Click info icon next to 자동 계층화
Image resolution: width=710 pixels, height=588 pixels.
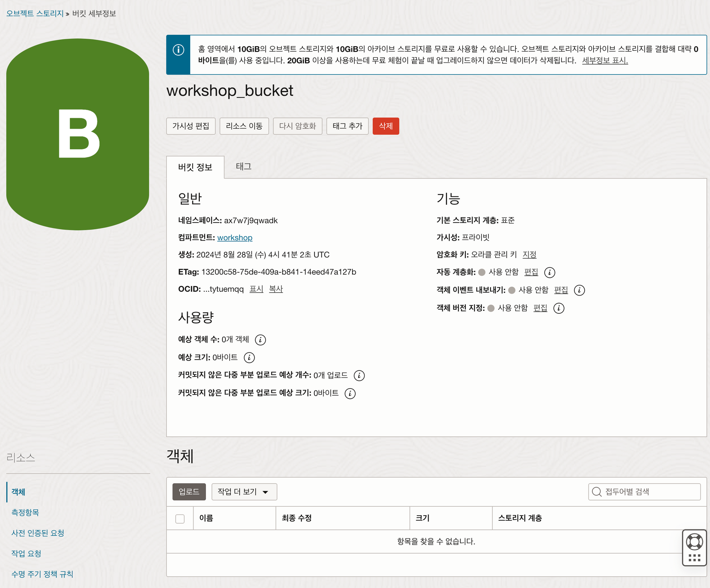(x=550, y=272)
